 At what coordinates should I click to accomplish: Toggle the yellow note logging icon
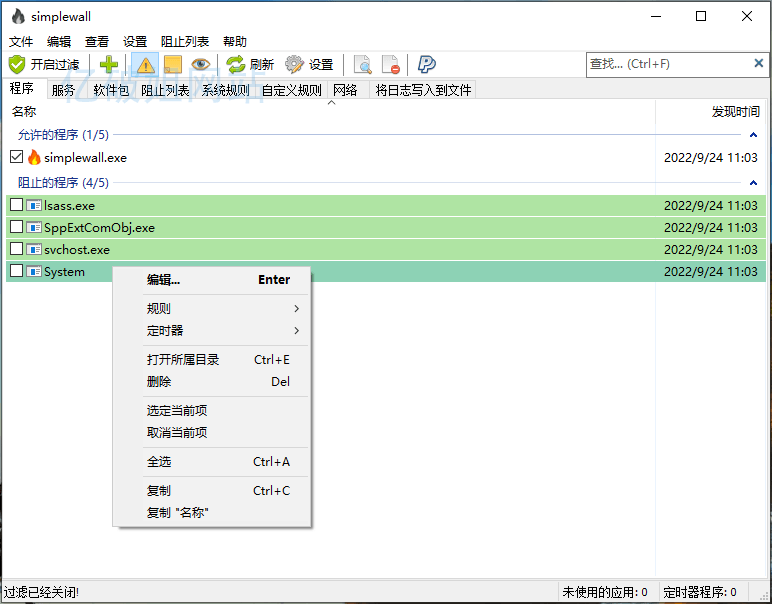(x=173, y=64)
